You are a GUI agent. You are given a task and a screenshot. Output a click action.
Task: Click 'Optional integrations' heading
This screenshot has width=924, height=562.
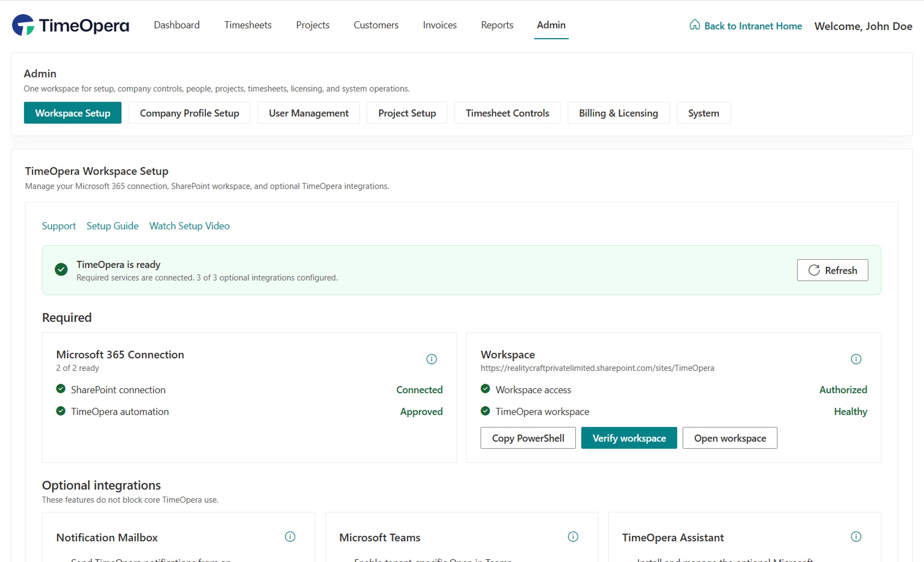(x=101, y=485)
